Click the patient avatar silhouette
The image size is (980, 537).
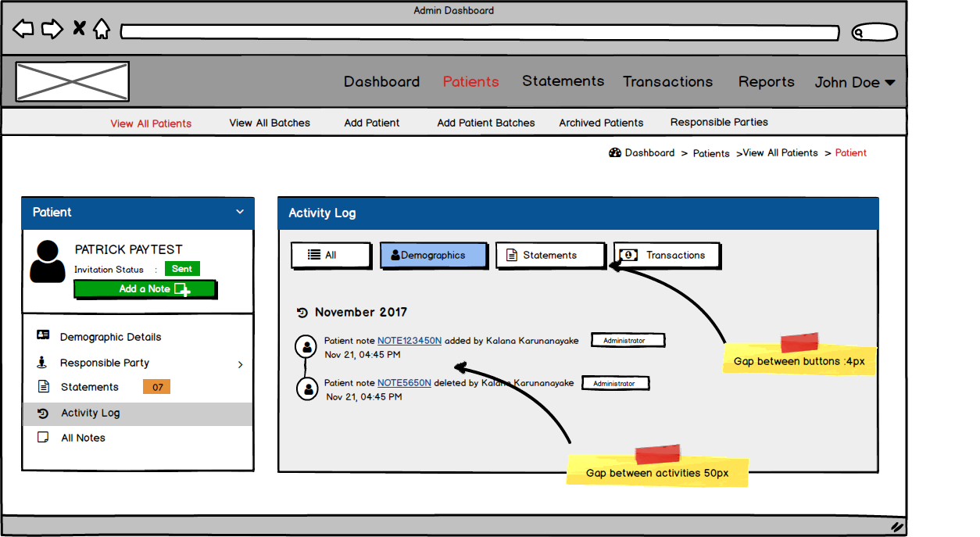click(x=48, y=261)
